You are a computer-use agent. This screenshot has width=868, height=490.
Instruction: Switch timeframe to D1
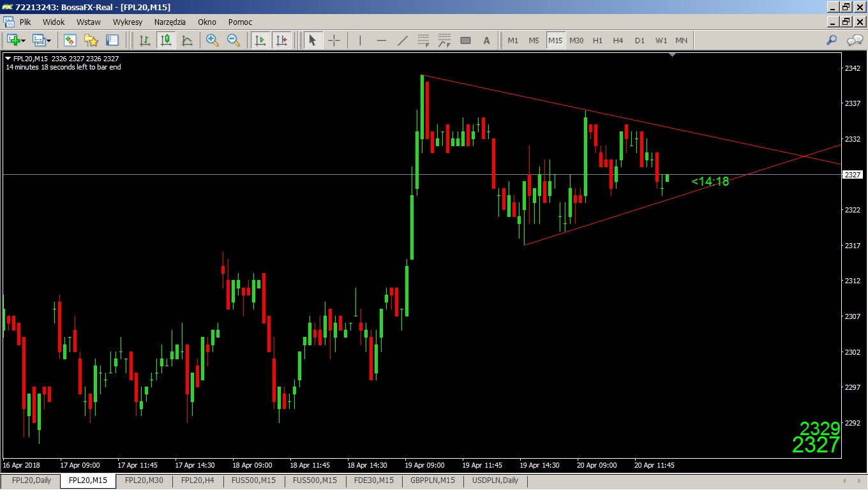click(640, 40)
